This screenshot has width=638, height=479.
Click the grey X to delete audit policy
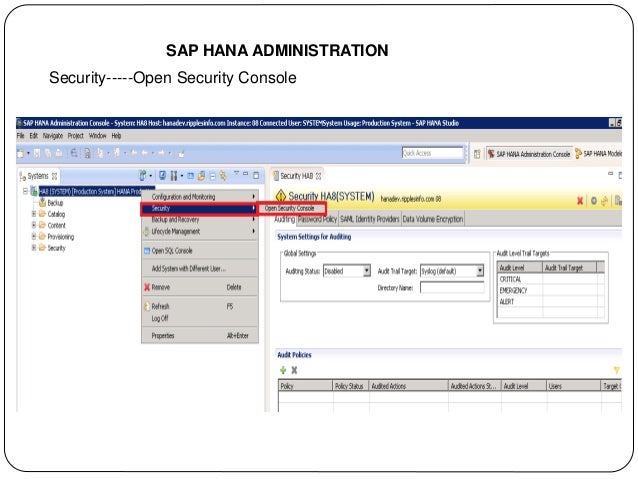pyautogui.click(x=294, y=370)
